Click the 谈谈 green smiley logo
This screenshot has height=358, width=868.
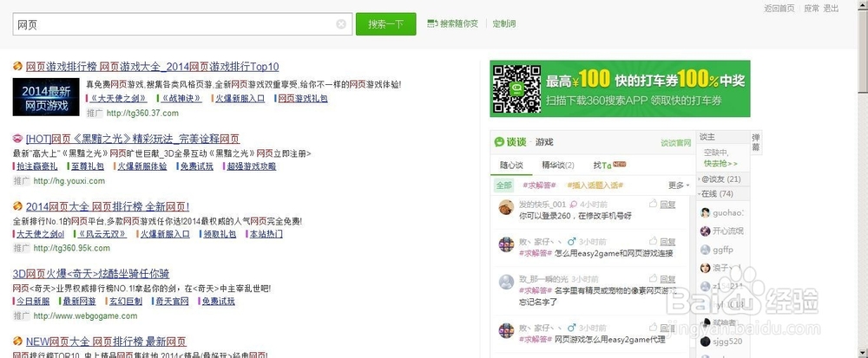[499, 142]
